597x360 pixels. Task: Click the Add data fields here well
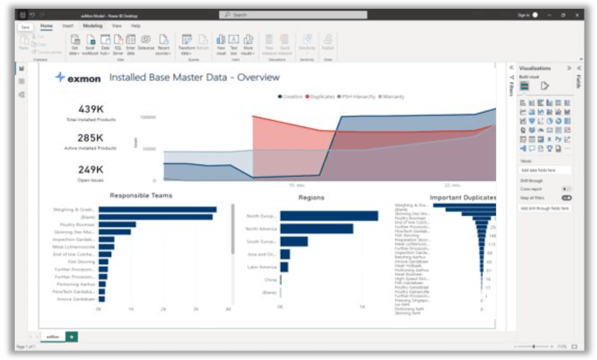(545, 170)
